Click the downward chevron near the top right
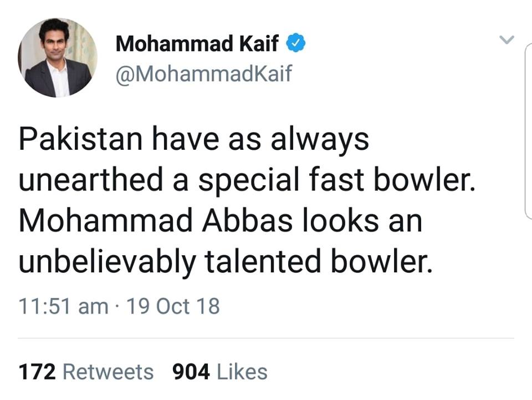Image resolution: width=532 pixels, height=400 pixels. pos(506,39)
